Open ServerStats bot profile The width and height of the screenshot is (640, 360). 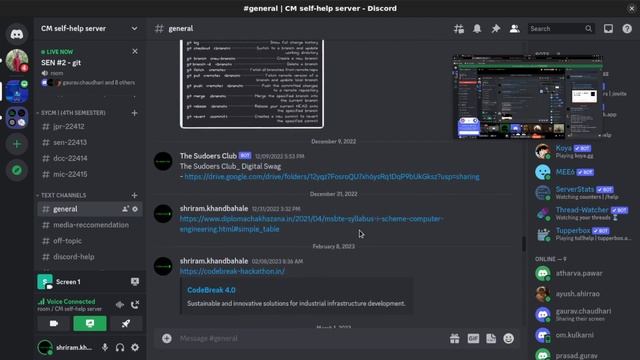[584, 193]
